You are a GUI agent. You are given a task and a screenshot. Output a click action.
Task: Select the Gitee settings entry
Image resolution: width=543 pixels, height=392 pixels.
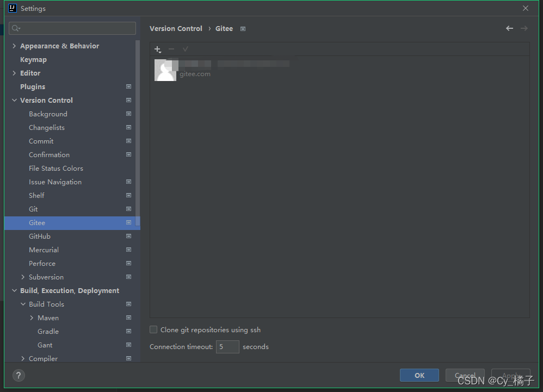[72, 223]
